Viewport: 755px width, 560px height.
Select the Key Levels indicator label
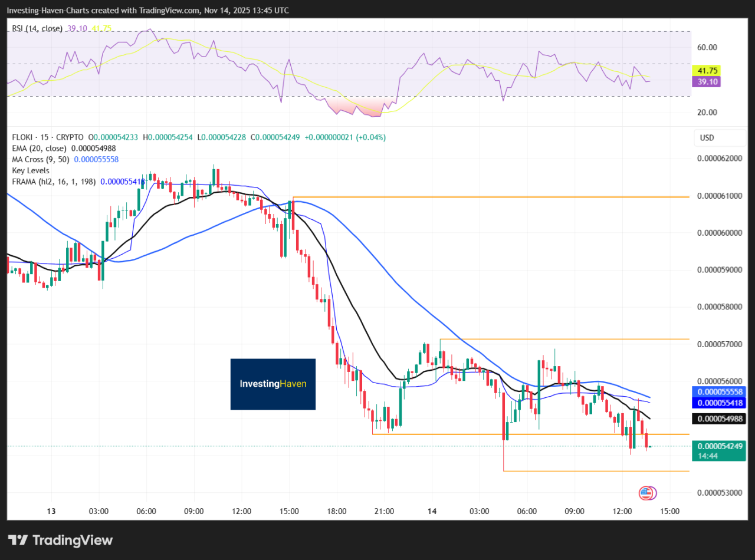(31, 170)
